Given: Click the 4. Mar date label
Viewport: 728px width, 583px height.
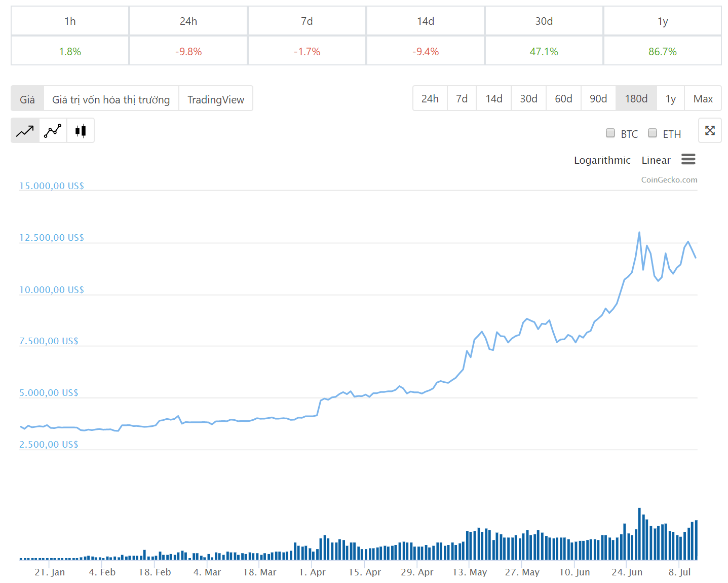Looking at the screenshot, I should click(x=207, y=572).
